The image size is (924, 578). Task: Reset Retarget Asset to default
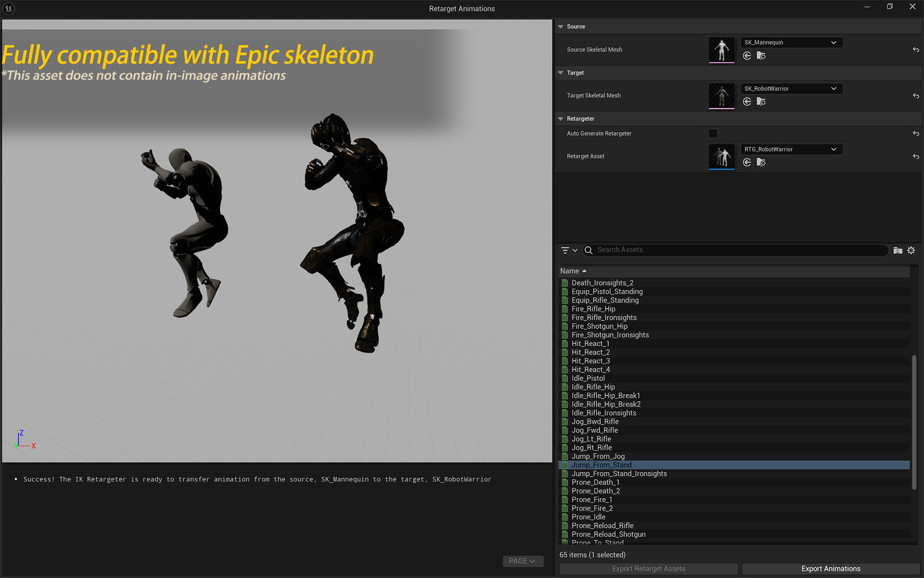click(x=916, y=157)
